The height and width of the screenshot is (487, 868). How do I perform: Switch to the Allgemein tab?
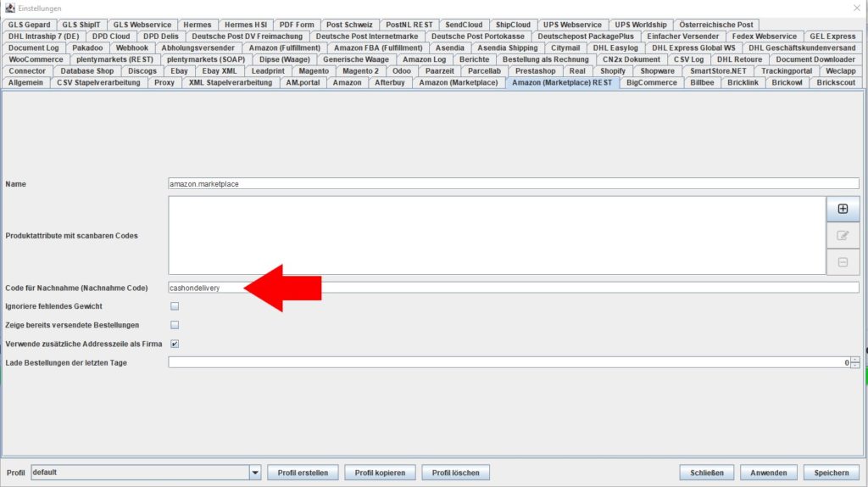pyautogui.click(x=25, y=82)
